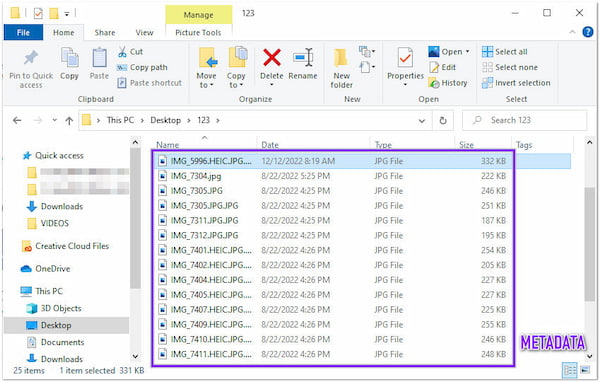This screenshot has height=382, width=600.
Task: Select This PC in navigation pane
Action: coord(41,291)
